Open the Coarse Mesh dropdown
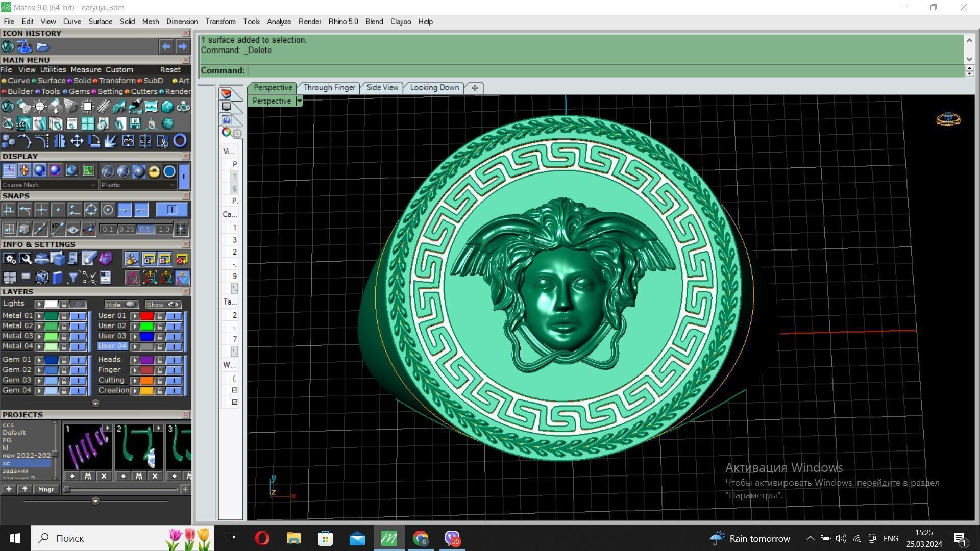Screen dimensions: 980x551 [49, 185]
